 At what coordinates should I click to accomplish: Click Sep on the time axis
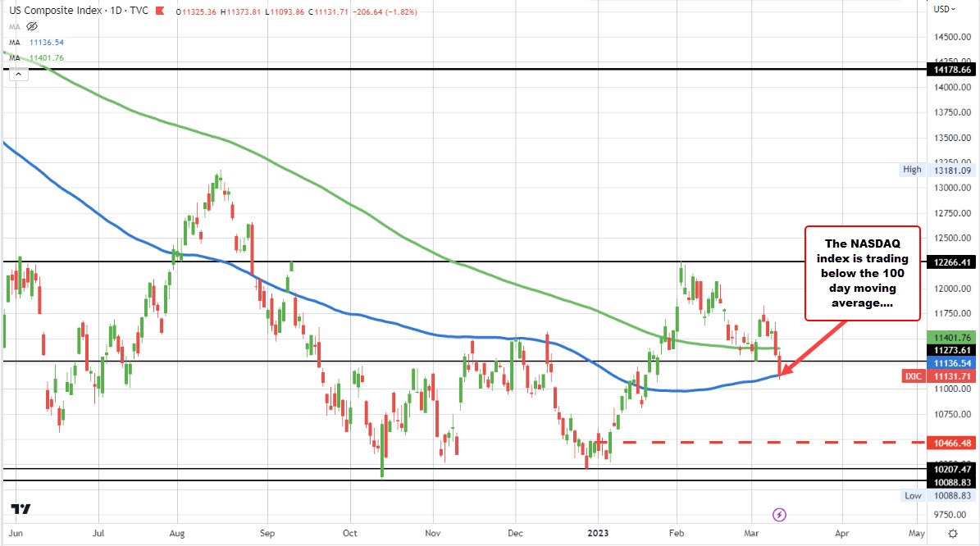pyautogui.click(x=267, y=533)
